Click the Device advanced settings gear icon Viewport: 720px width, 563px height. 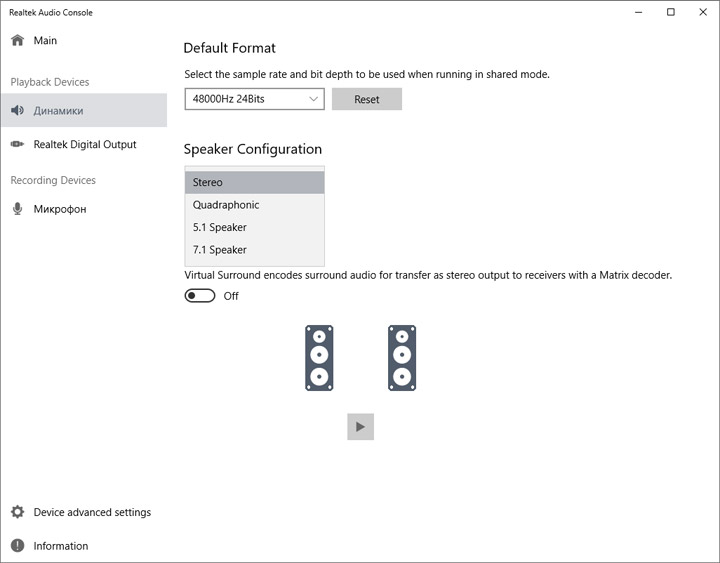click(x=17, y=512)
